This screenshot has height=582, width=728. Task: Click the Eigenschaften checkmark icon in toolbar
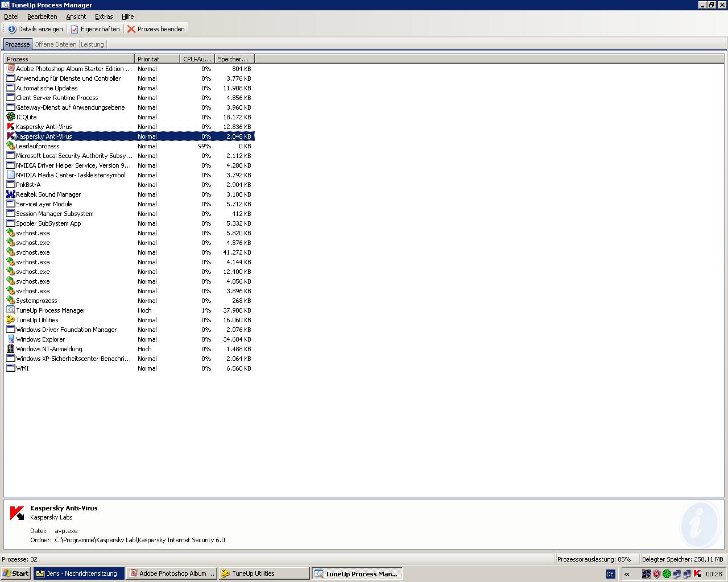[75, 29]
